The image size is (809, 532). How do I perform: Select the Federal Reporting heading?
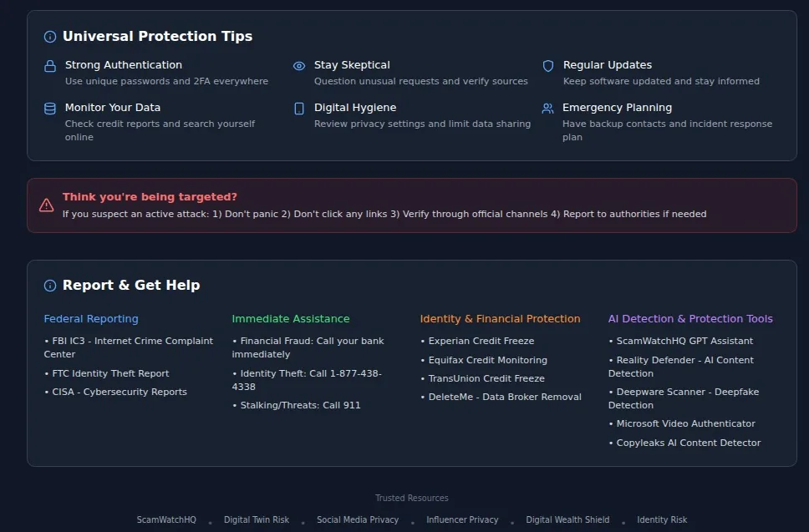click(91, 319)
